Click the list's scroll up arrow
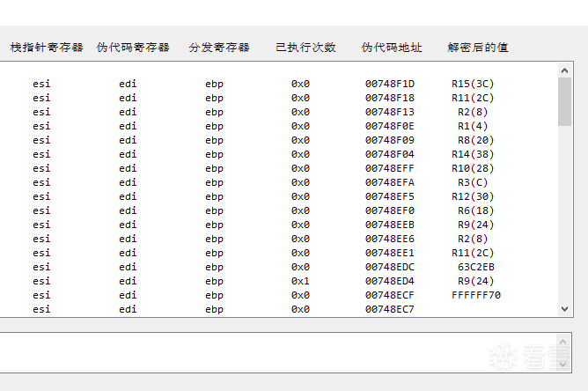This screenshot has height=391, width=588. tap(565, 70)
